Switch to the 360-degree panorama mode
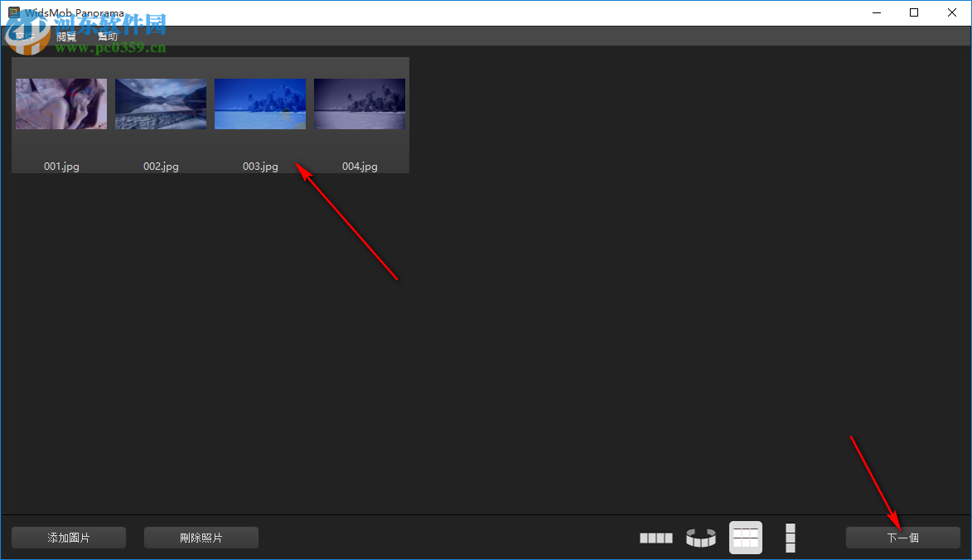The image size is (972, 560). coord(700,538)
